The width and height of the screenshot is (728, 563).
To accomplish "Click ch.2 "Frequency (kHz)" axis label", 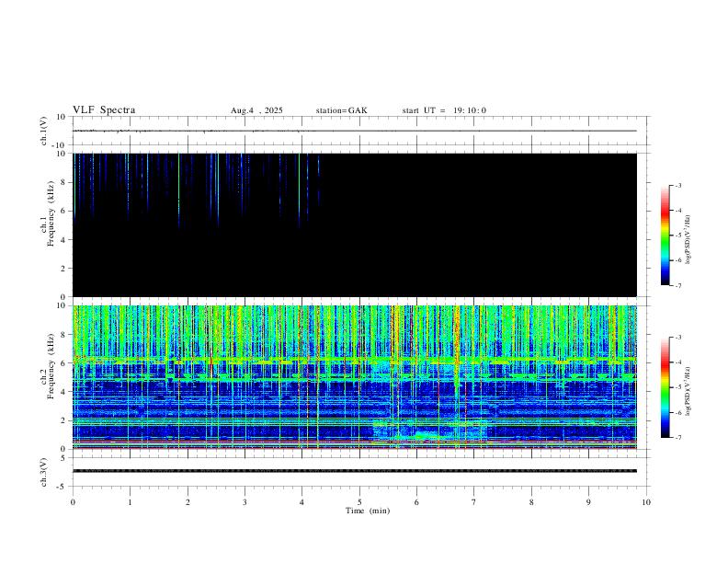I will [x=51, y=366].
